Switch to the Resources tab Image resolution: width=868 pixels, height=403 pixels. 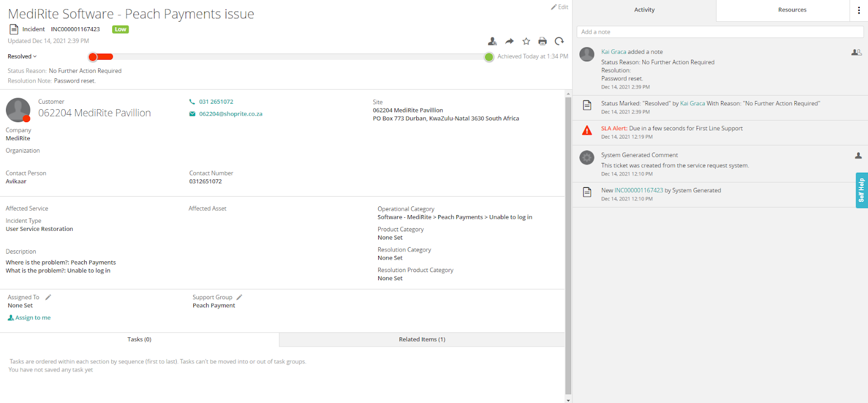pyautogui.click(x=792, y=10)
